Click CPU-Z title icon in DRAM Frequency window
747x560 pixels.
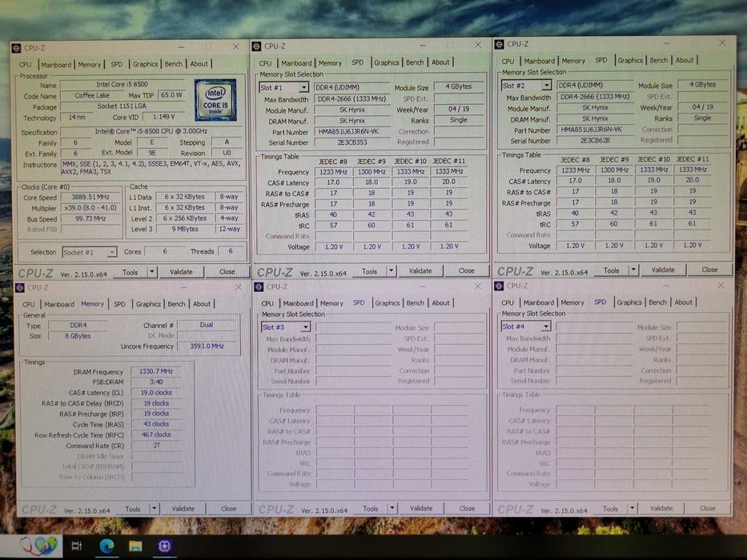(20, 288)
